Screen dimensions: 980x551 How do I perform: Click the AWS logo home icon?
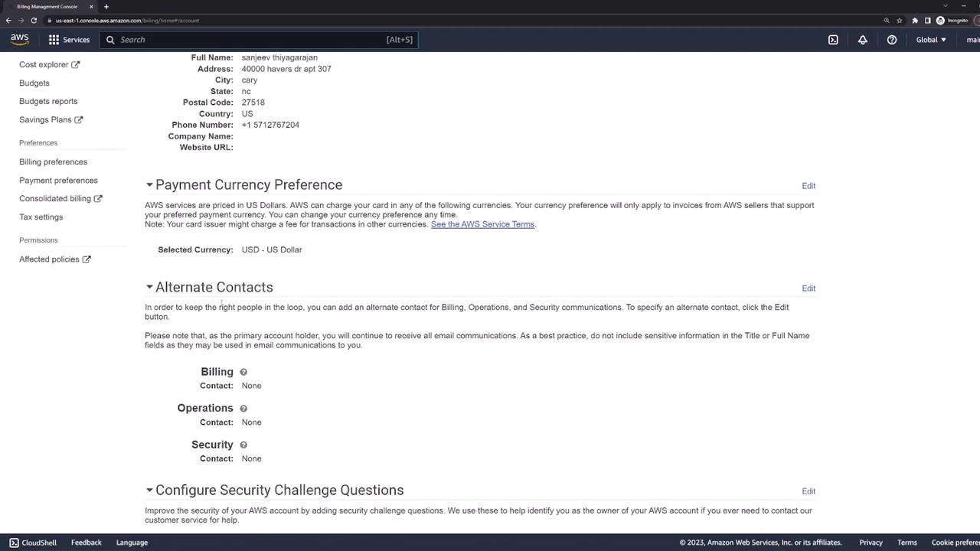(19, 40)
